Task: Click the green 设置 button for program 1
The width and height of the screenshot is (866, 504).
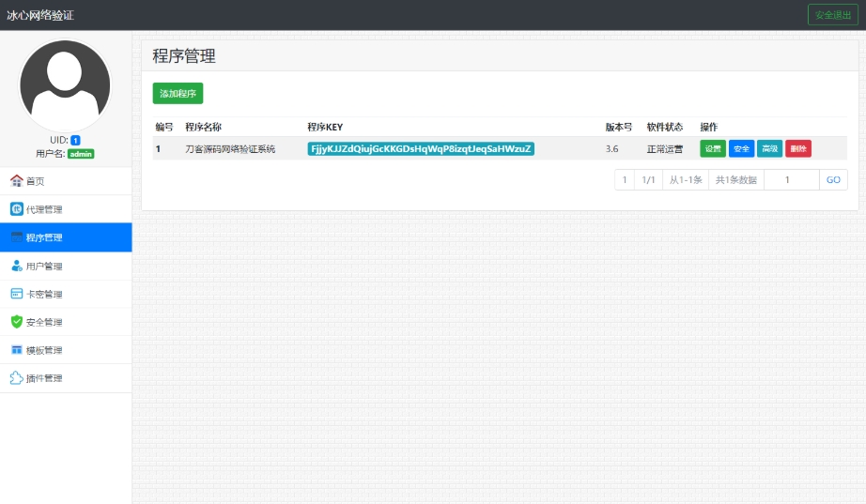Action: [713, 148]
